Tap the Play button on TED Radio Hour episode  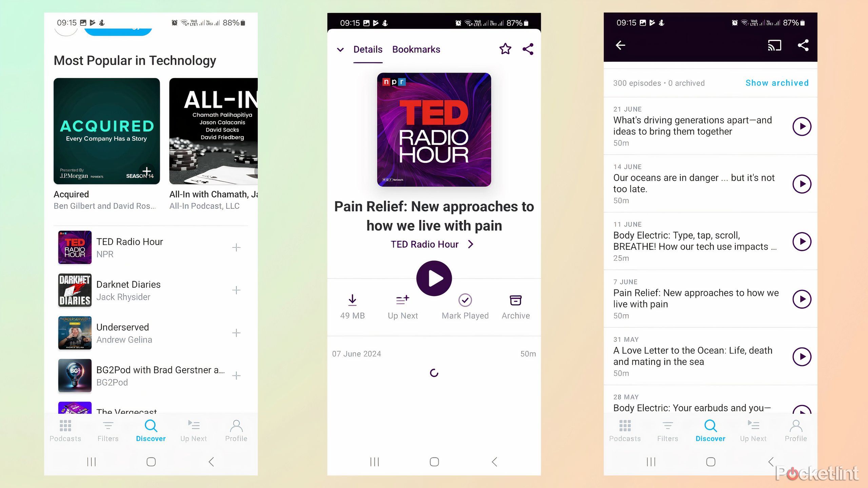pos(434,278)
